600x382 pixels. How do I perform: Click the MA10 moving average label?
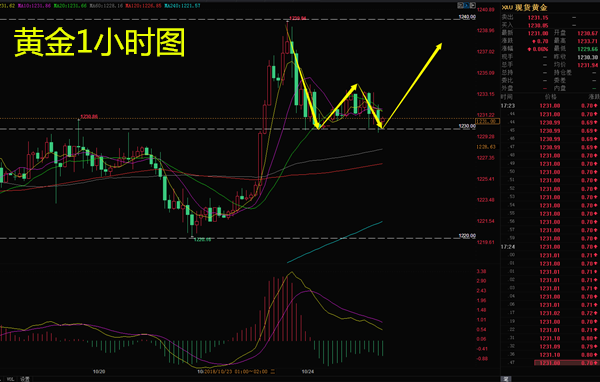(34, 6)
